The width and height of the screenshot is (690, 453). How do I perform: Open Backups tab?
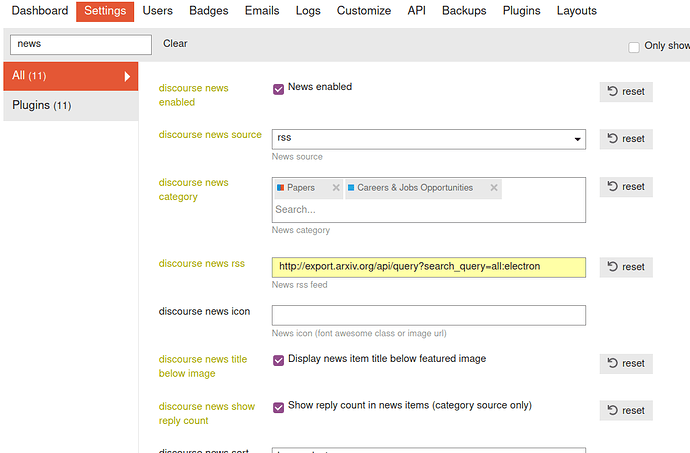[x=464, y=11]
